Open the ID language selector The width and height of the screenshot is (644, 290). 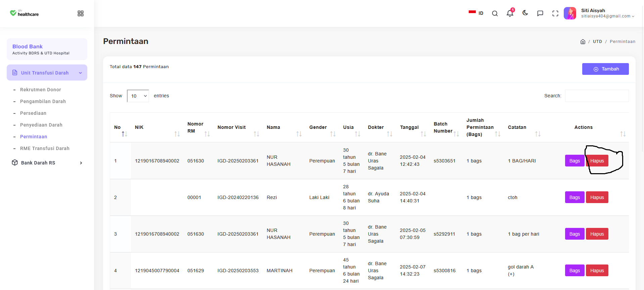pyautogui.click(x=476, y=13)
